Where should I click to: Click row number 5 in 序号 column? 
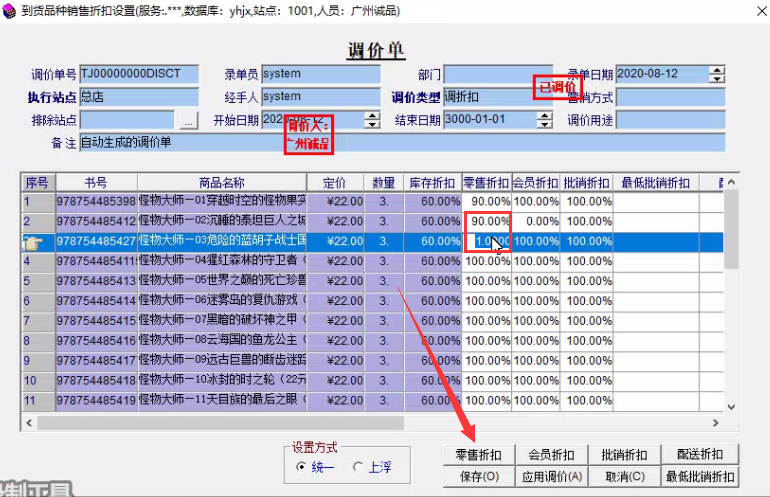pos(38,281)
